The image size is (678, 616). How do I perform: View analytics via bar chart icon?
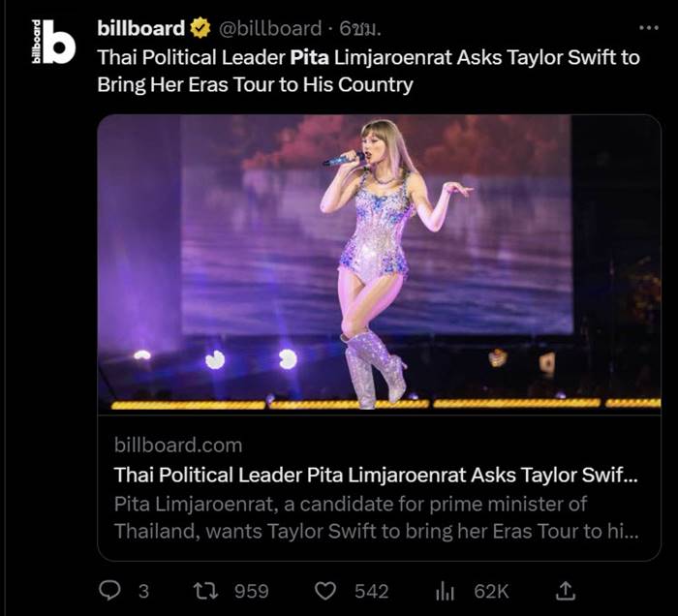(446, 590)
